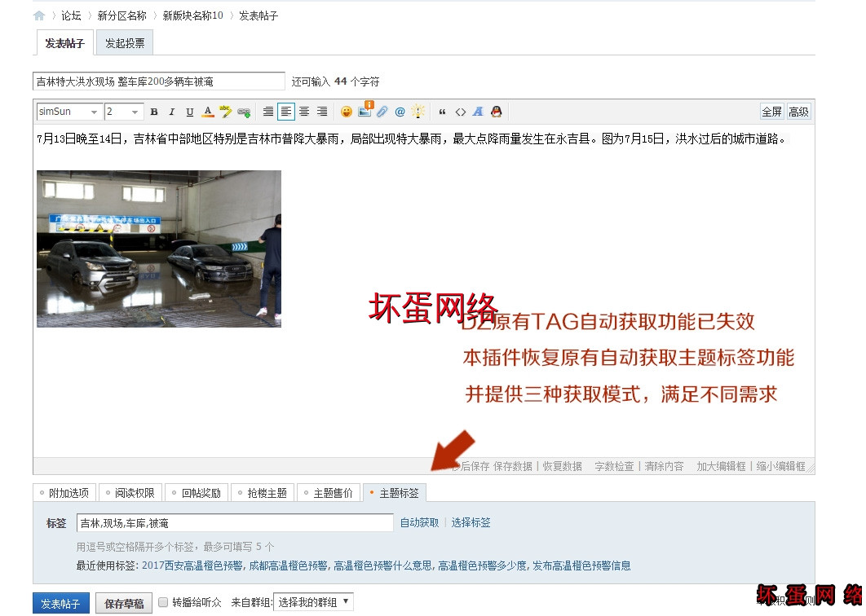Open the font color picker

click(x=208, y=112)
